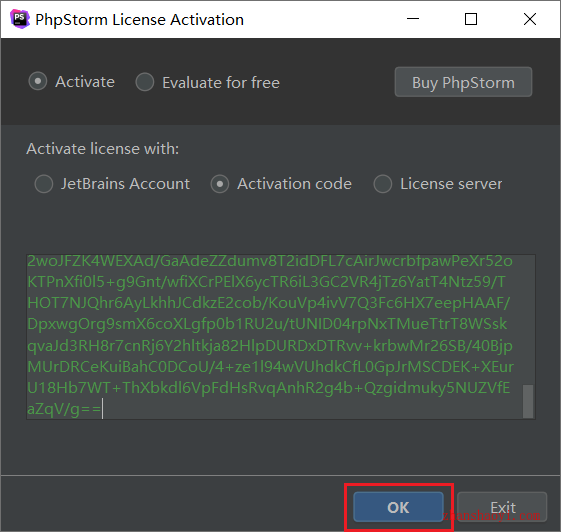Image resolution: width=561 pixels, height=532 pixels.
Task: Click the PhpStorm logo in title bar
Action: point(20,19)
